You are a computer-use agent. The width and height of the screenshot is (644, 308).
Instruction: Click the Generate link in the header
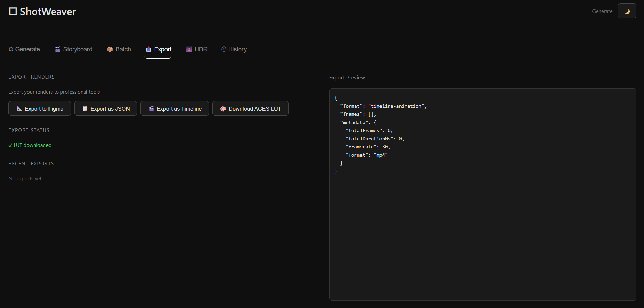[x=602, y=11]
